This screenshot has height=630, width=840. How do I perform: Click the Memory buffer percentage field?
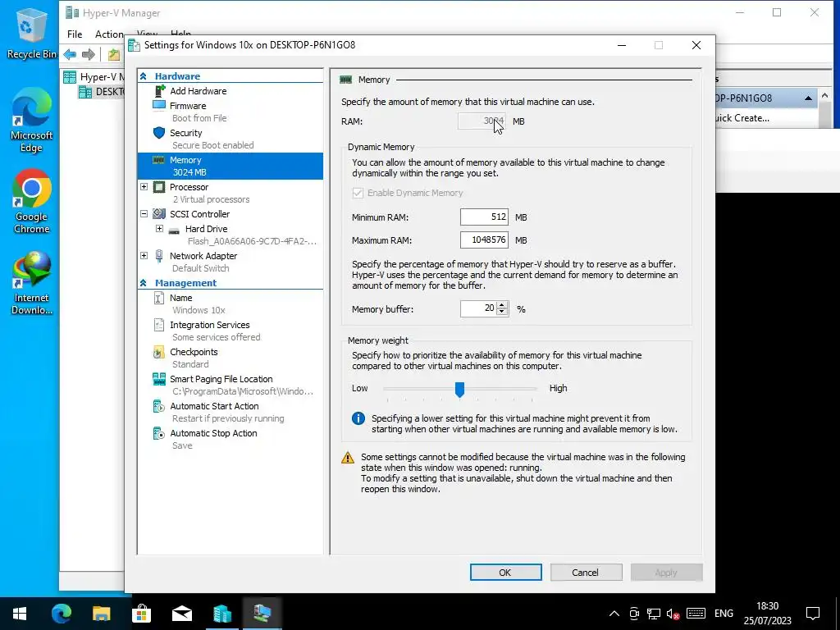(x=478, y=308)
